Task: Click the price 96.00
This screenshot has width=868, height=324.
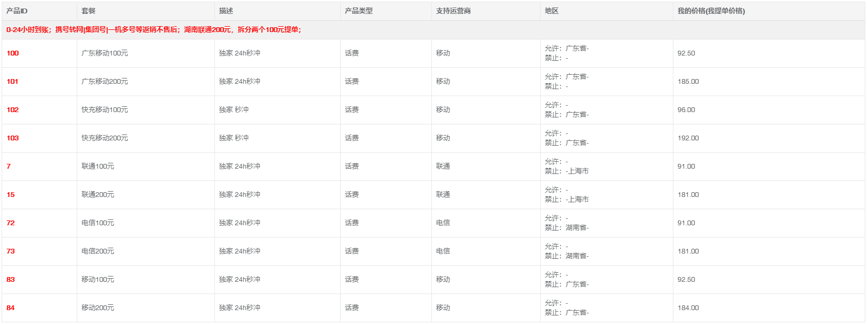Action: (686, 110)
